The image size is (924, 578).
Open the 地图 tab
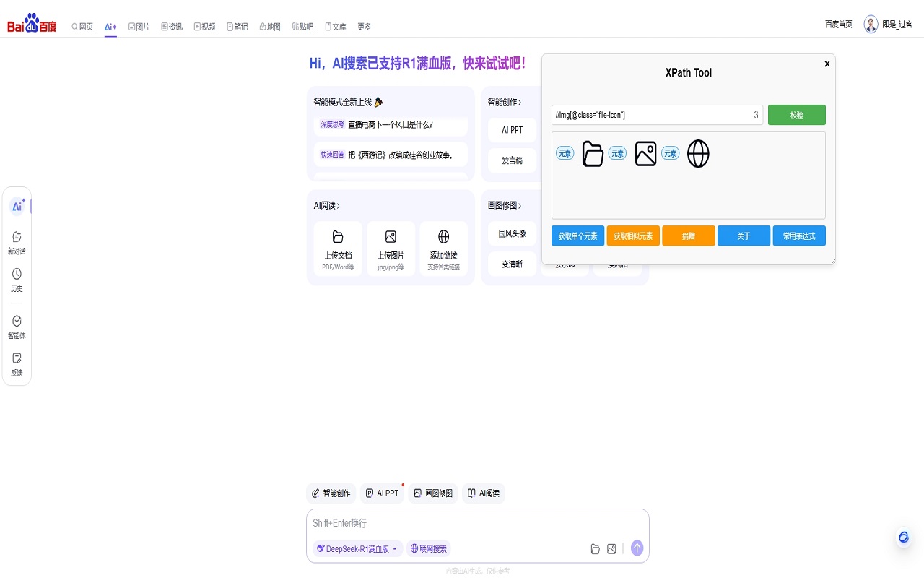(270, 27)
